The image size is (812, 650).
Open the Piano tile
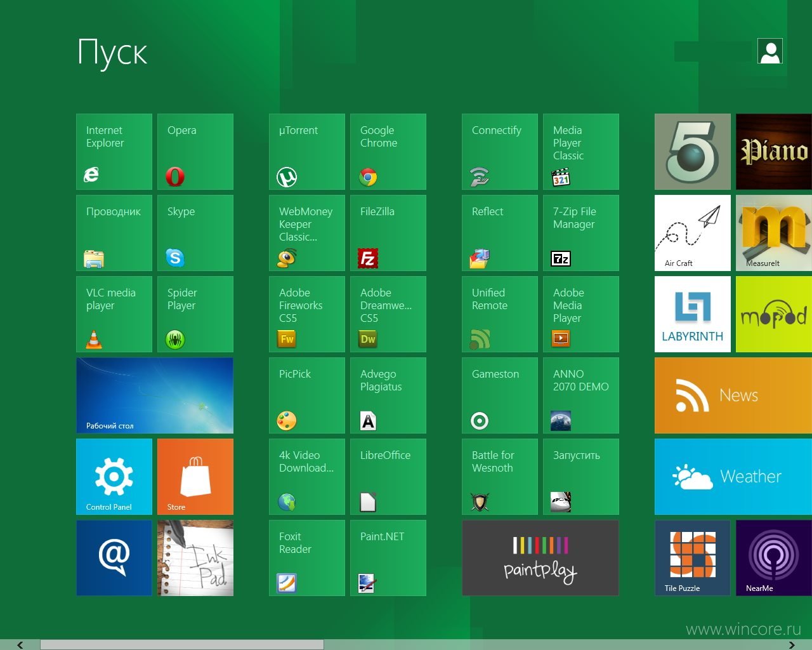[774, 152]
